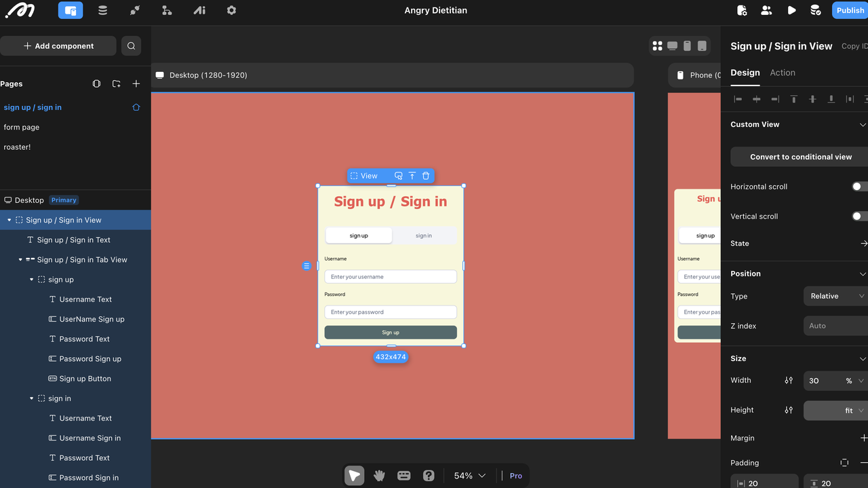Open the collaborators people icon
Screen dimensions: 868x488
[766, 10]
